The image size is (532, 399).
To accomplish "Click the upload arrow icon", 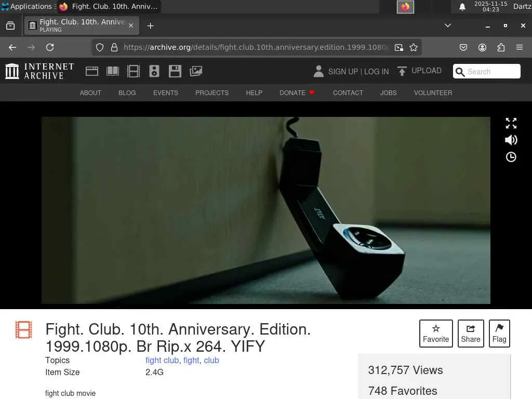I will pos(402,71).
